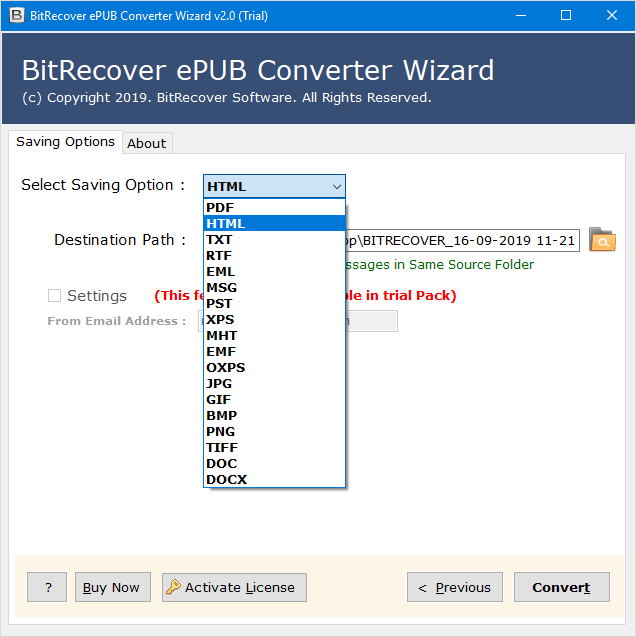Screen dimensions: 636x637
Task: Select GIF as the output format
Action: tap(274, 399)
